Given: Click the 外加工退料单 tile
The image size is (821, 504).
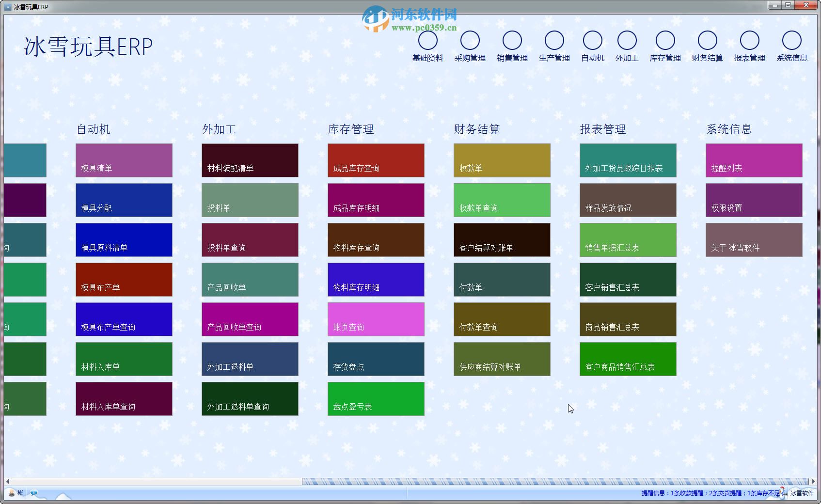Looking at the screenshot, I should click(250, 359).
